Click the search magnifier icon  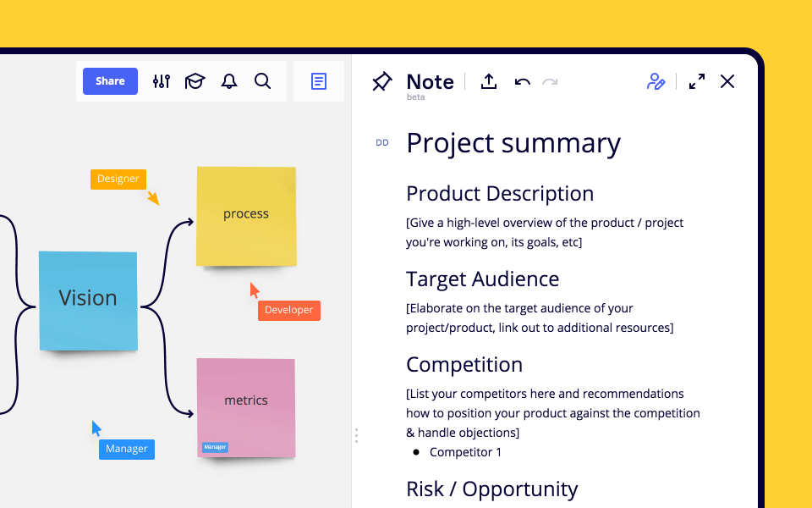coord(263,81)
